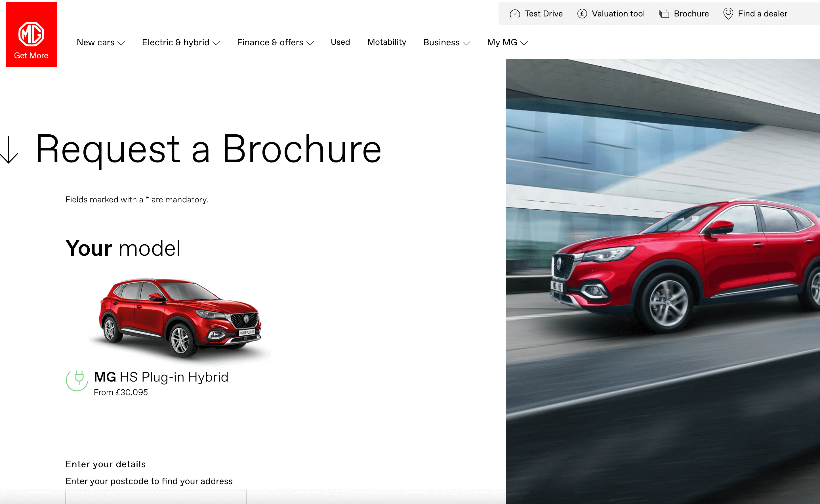
Task: Go to the Motability page
Action: point(387,42)
